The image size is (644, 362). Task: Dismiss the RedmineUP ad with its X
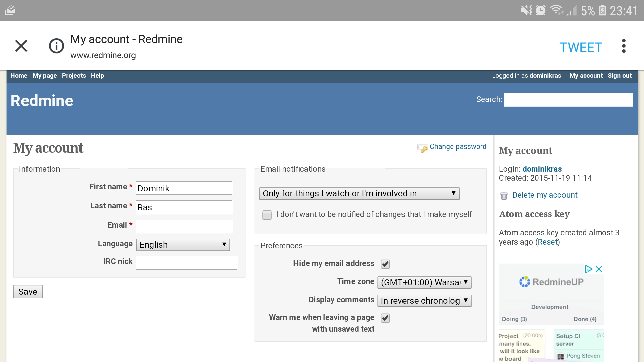tap(599, 269)
